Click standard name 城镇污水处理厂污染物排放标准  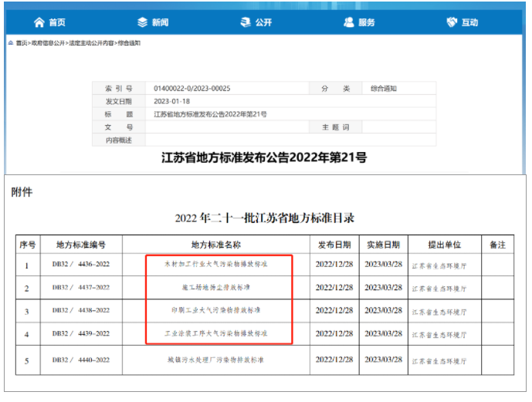(216, 360)
